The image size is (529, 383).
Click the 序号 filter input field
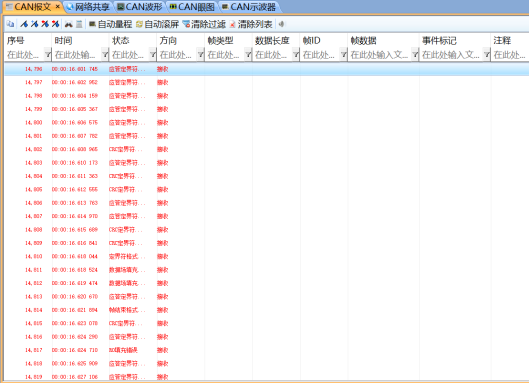click(x=25, y=55)
